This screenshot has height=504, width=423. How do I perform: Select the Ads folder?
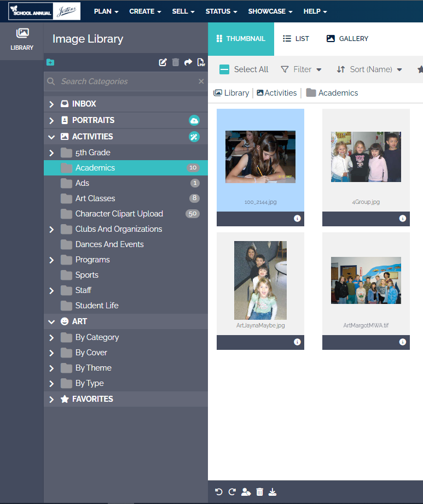pyautogui.click(x=126, y=183)
